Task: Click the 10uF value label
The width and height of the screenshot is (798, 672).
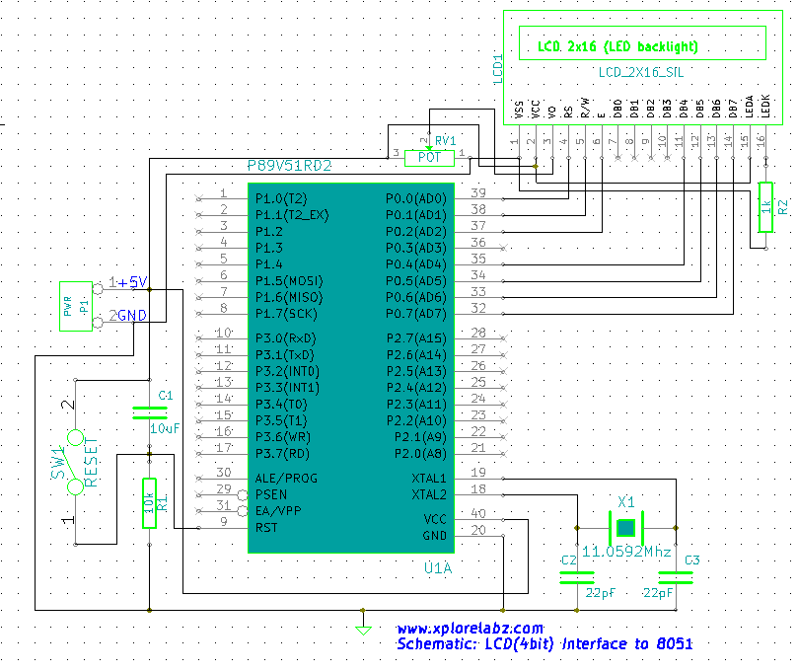Action: [x=165, y=428]
